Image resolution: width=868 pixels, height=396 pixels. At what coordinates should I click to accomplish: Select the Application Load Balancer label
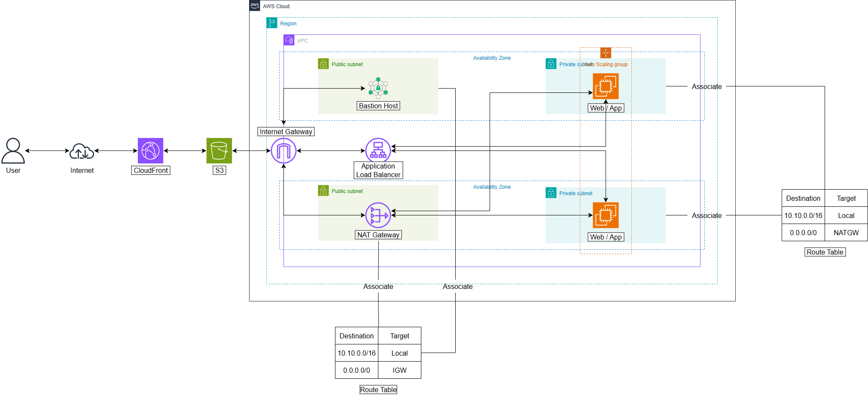(x=378, y=170)
